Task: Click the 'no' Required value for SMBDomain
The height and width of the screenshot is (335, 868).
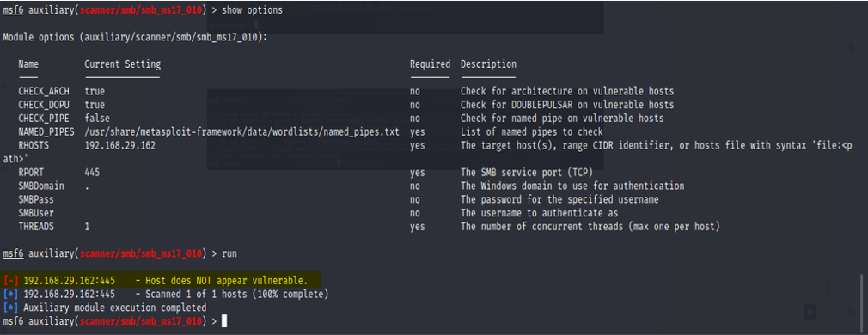Action: point(414,186)
